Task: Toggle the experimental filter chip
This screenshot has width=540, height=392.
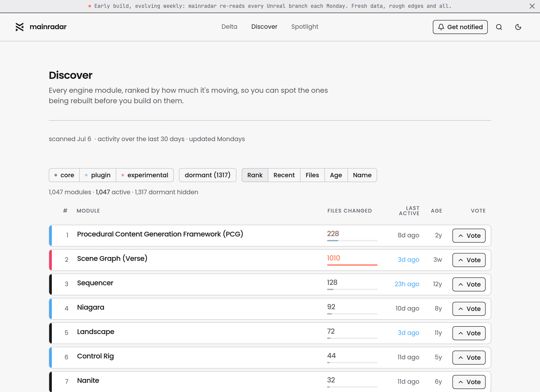Action: [145, 175]
